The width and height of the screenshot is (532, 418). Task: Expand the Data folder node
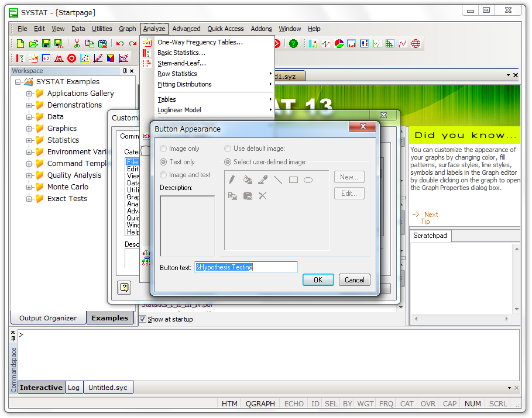click(x=29, y=117)
